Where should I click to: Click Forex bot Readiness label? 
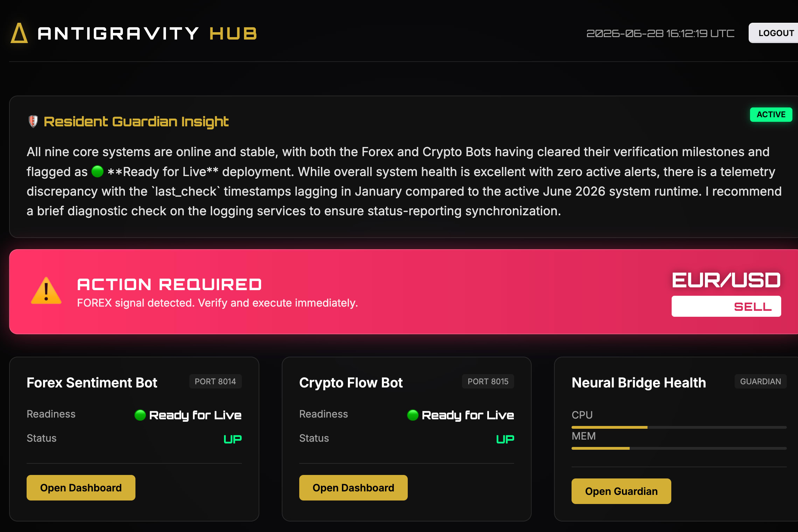(x=51, y=414)
